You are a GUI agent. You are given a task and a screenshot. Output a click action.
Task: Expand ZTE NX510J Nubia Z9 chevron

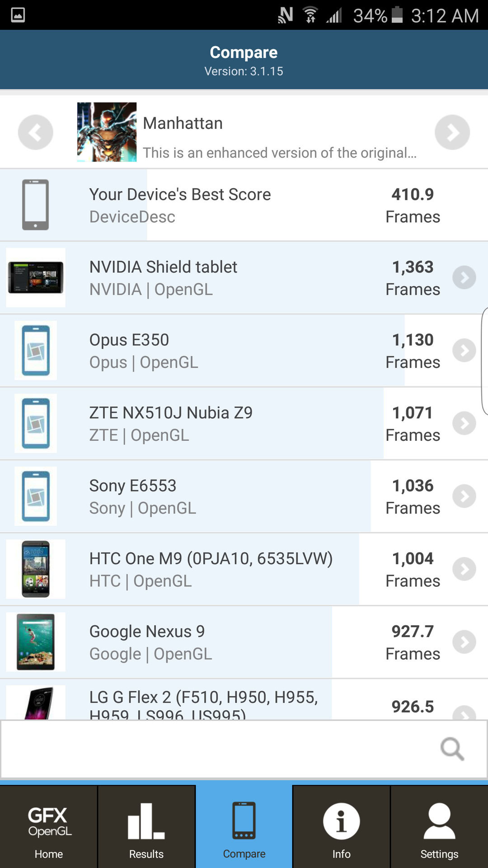pyautogui.click(x=465, y=423)
